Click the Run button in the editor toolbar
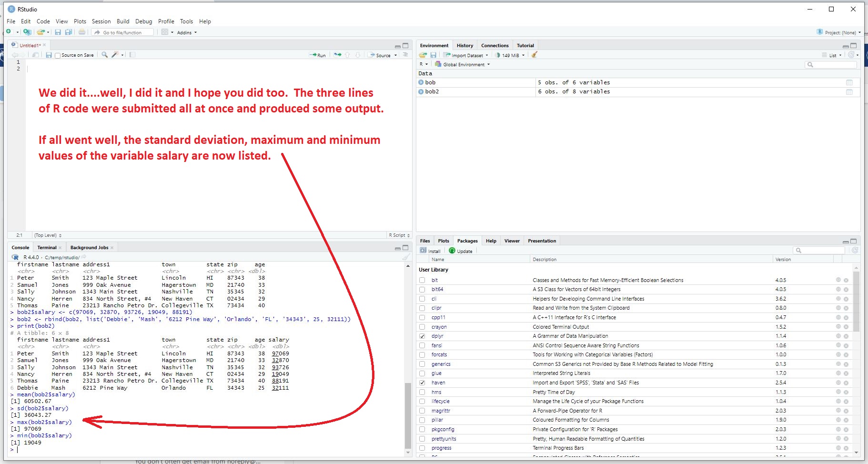This screenshot has width=868, height=464. pos(318,55)
